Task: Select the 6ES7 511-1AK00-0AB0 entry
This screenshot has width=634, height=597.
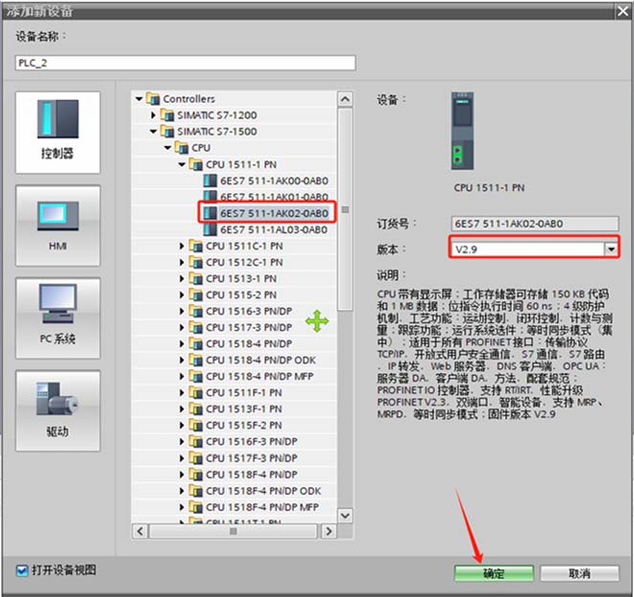Action: 274,180
